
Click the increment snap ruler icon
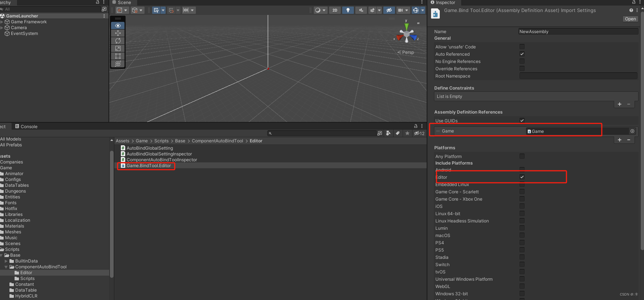(x=186, y=10)
